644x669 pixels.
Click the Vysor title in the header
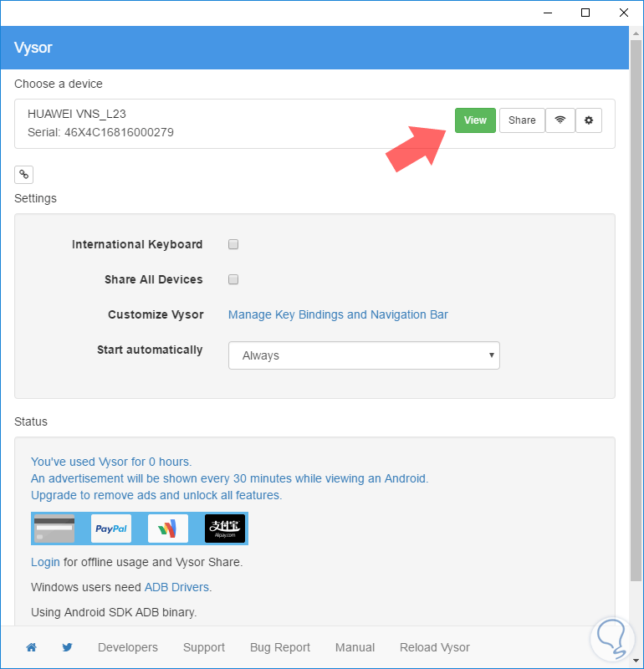click(33, 48)
